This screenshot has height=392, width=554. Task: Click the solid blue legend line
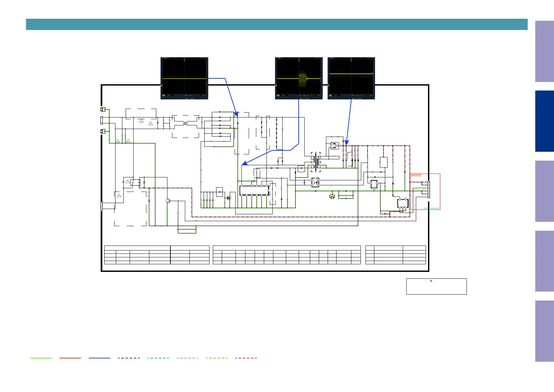pos(99,358)
